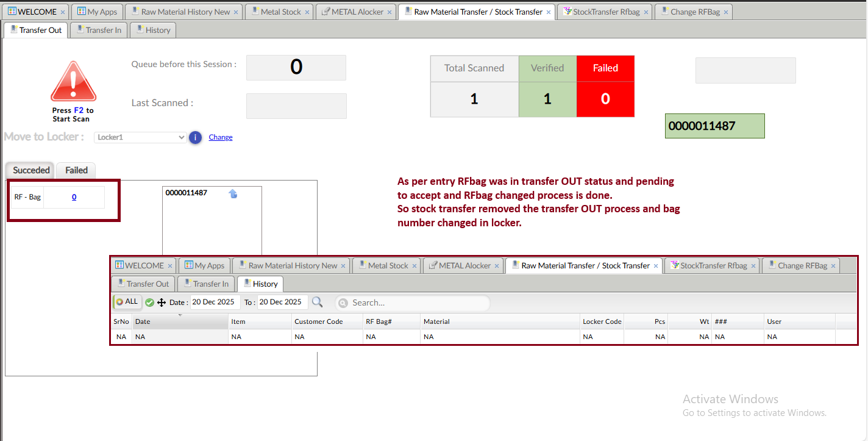Close the top METAL Alocker tab
Image resolution: width=868 pixels, height=441 pixels.
point(390,12)
